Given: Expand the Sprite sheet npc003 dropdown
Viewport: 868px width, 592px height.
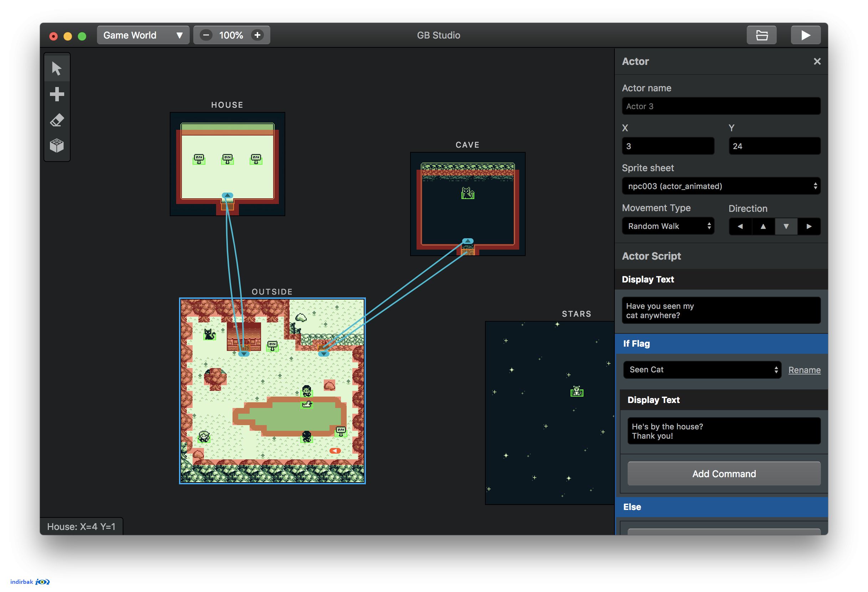Looking at the screenshot, I should (721, 186).
